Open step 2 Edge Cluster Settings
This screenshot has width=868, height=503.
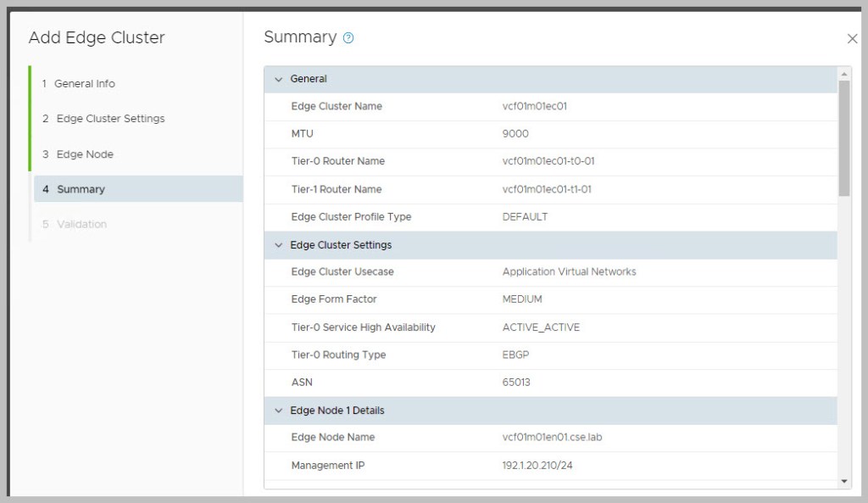[110, 119]
